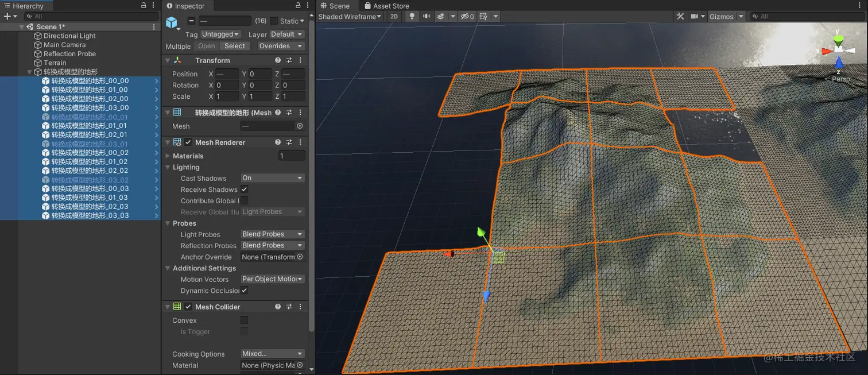
Task: Open the Scene tools wrench icon
Action: pyautogui.click(x=680, y=17)
